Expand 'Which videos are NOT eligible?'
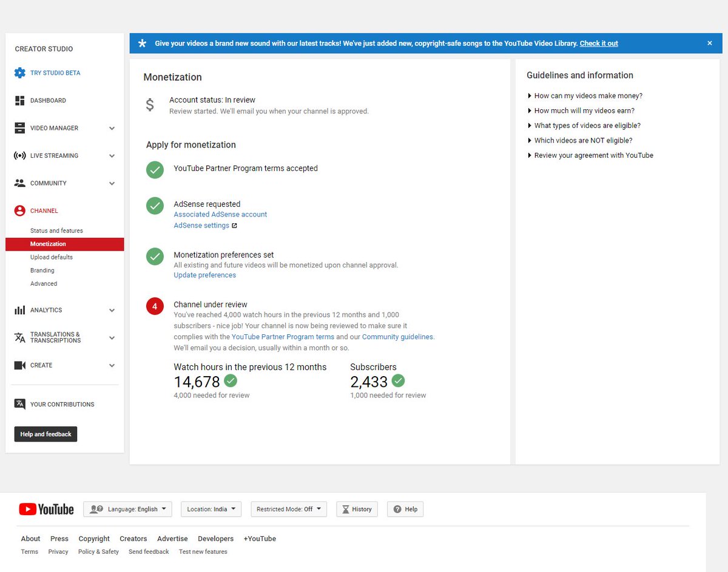The image size is (728, 572). 580,140
